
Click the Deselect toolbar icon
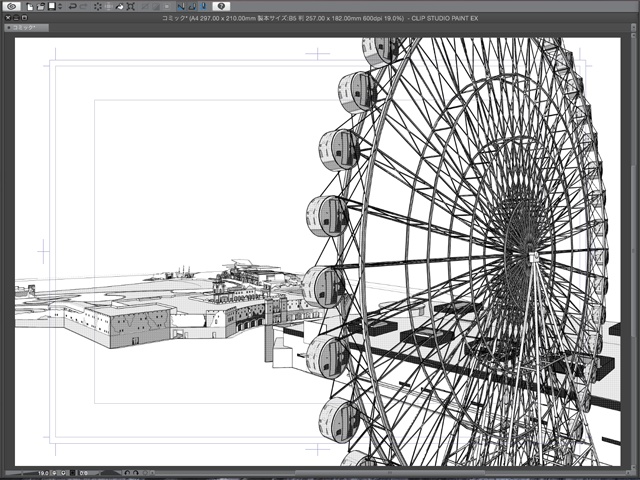[145, 7]
